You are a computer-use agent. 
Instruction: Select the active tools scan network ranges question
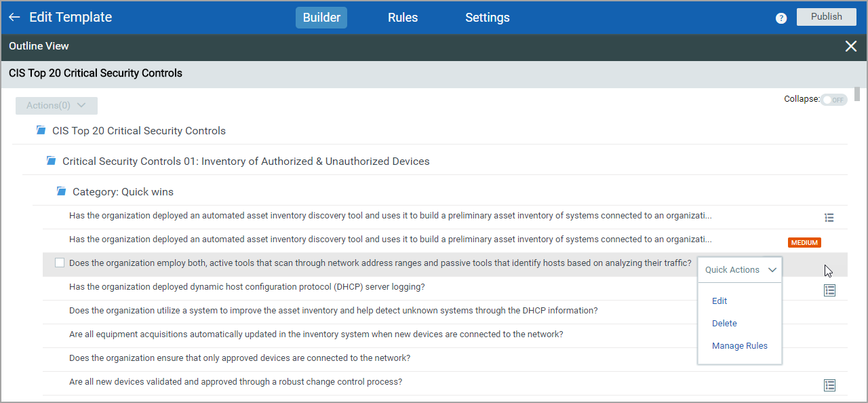click(380, 263)
